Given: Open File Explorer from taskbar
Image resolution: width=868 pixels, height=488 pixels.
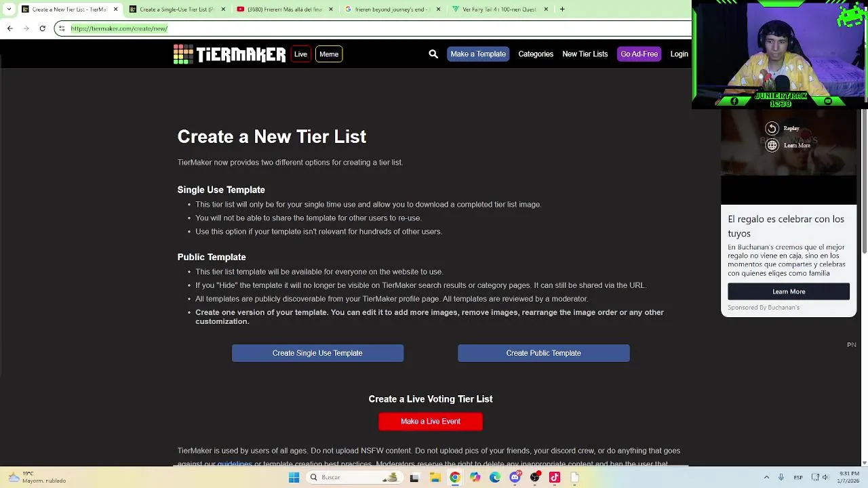Looking at the screenshot, I should [435, 477].
